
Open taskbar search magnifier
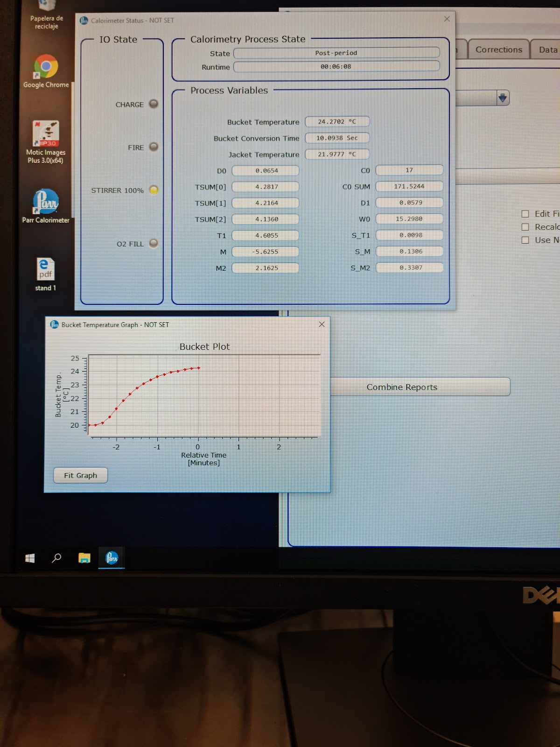[56, 558]
